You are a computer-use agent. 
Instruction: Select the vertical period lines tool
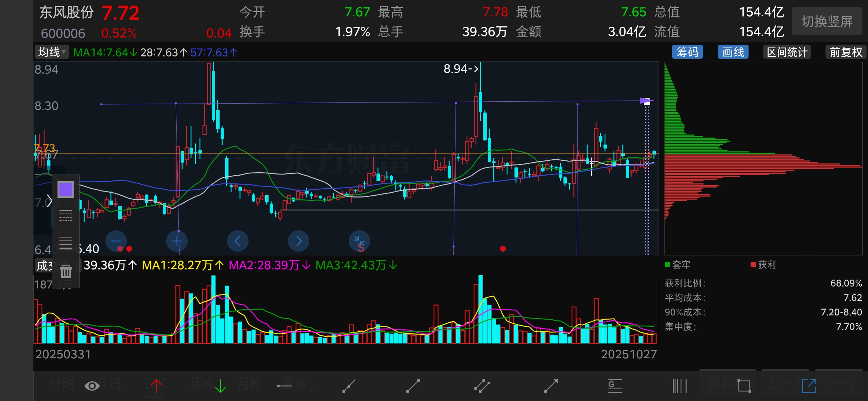pos(680,386)
